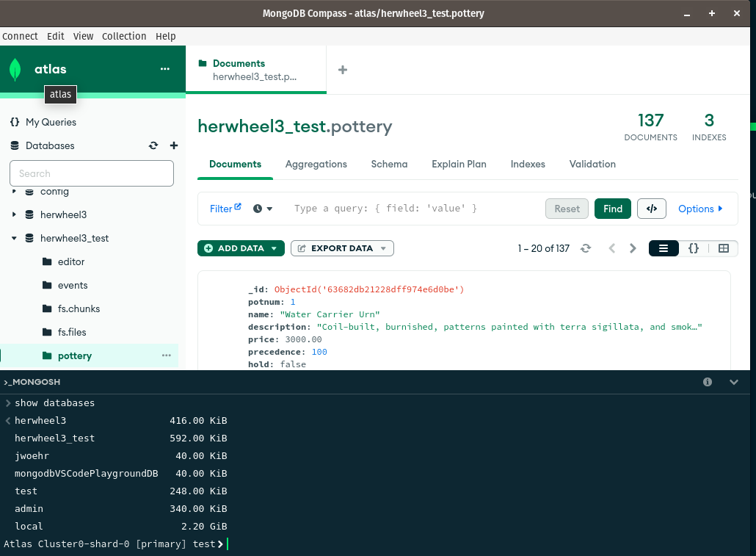Expand query Options link
Screen dimensions: 756x556
tap(700, 209)
